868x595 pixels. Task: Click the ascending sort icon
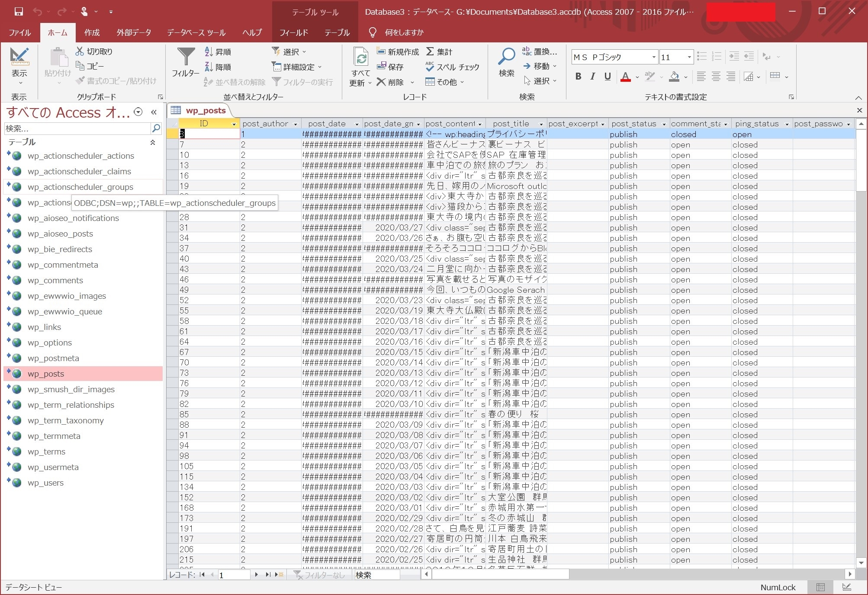click(x=209, y=52)
